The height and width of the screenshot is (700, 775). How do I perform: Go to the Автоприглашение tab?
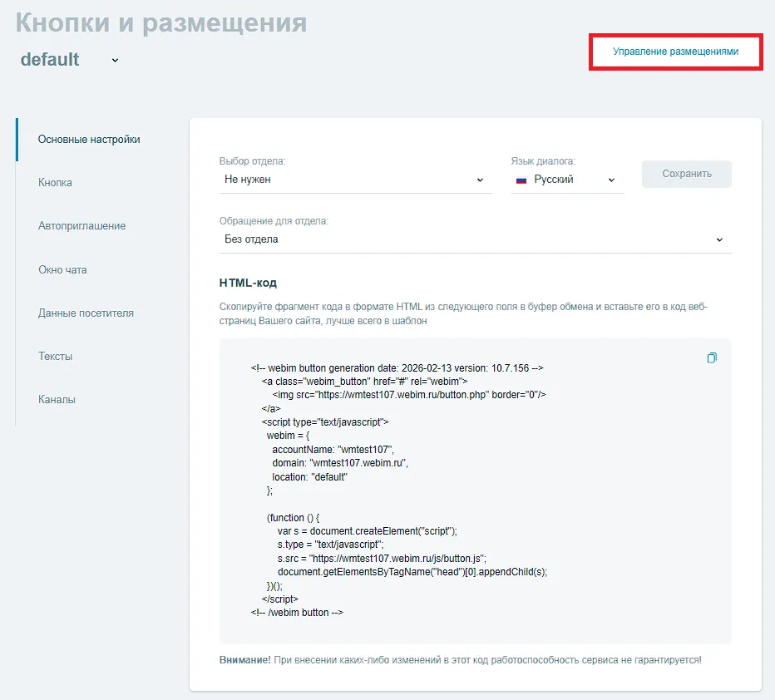coord(81,226)
